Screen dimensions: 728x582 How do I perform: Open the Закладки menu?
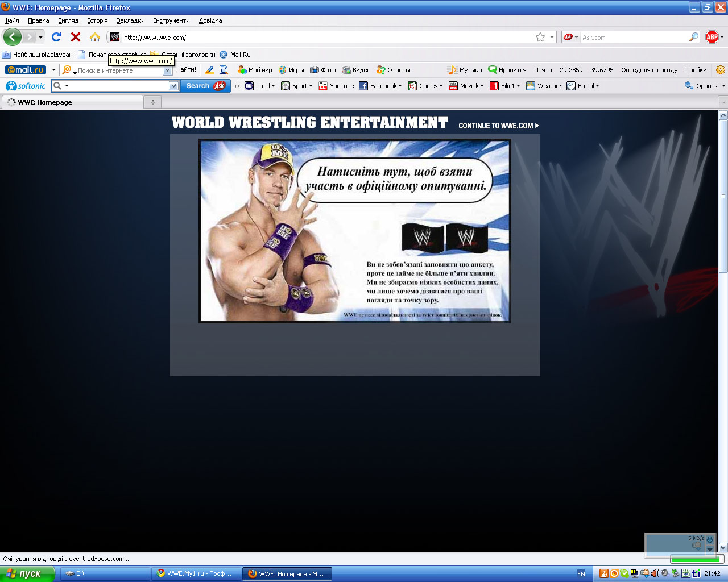coord(131,20)
